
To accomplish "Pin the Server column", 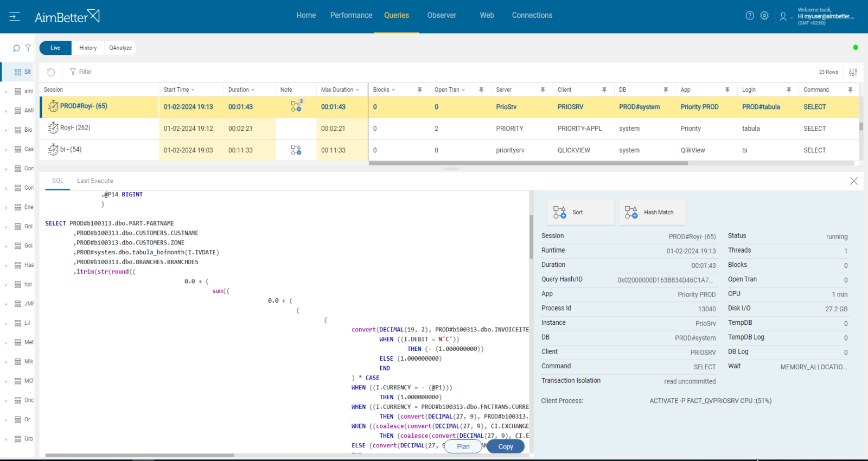I will pos(542,90).
